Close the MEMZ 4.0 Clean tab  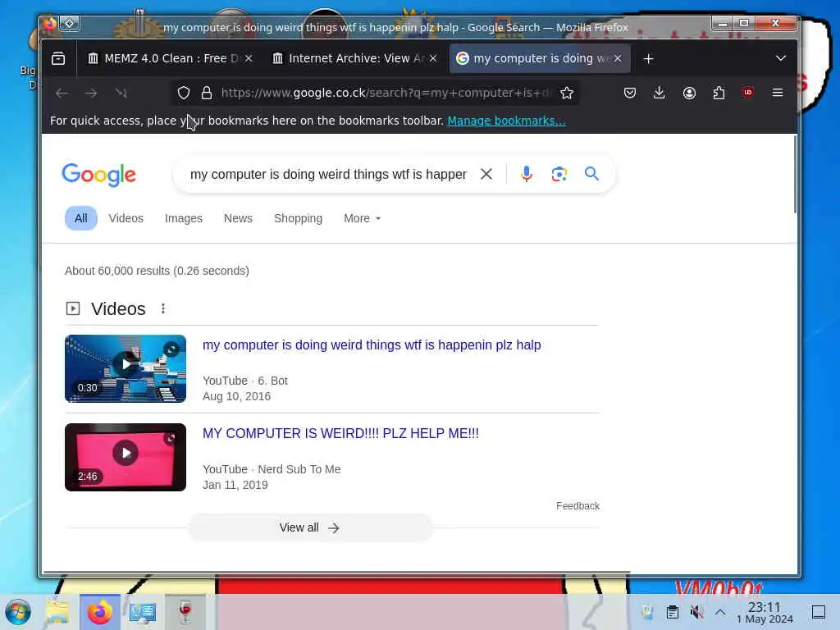(x=249, y=58)
